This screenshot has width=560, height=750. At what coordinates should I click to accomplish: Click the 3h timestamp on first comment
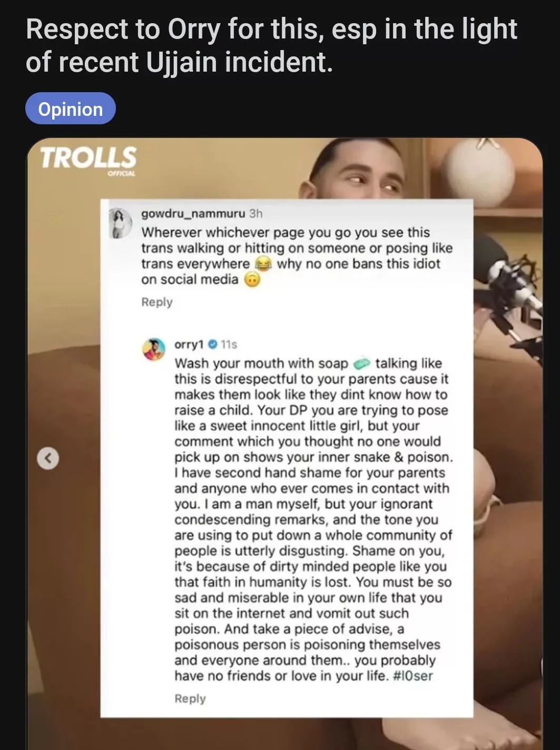point(256,213)
